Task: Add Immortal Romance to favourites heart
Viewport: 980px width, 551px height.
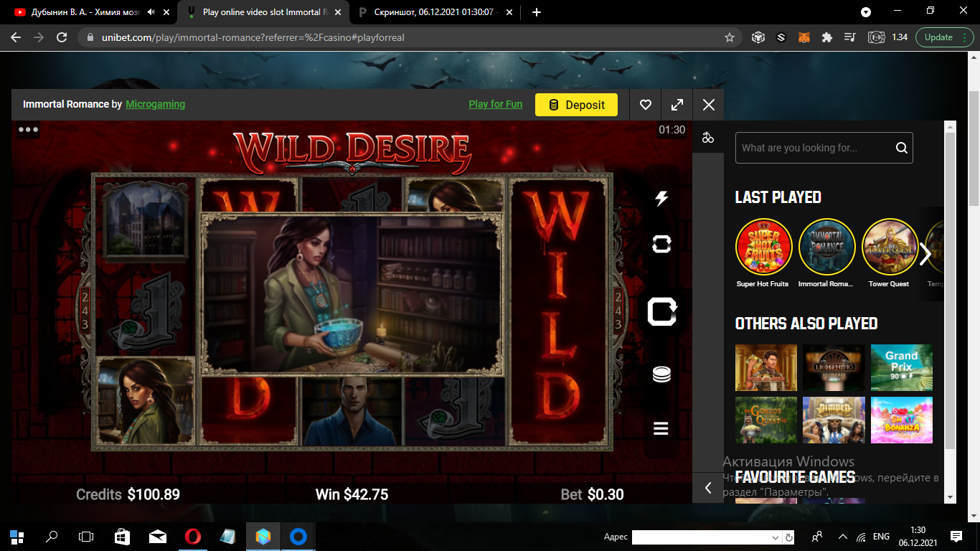Action: click(x=646, y=105)
